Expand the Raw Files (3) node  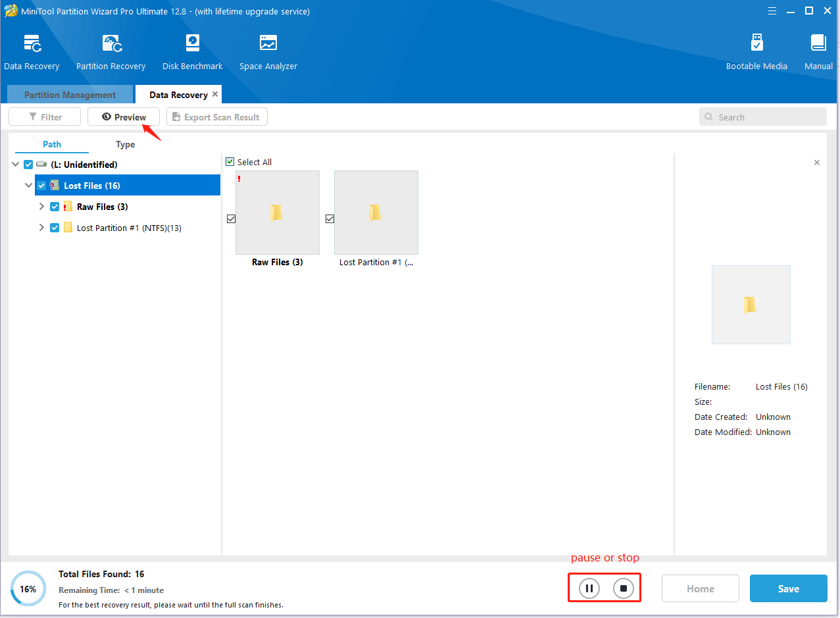pyautogui.click(x=41, y=206)
